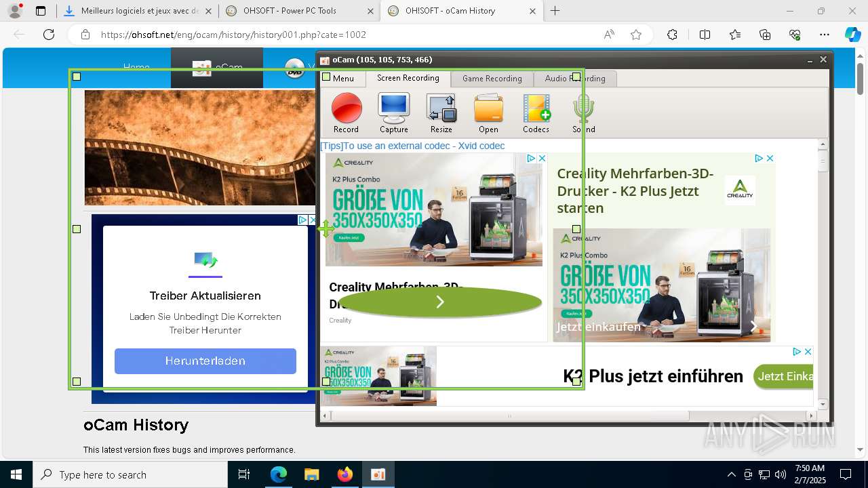Click the AdChoices icon on the bottom banner ad
The height and width of the screenshot is (488, 868).
797,352
